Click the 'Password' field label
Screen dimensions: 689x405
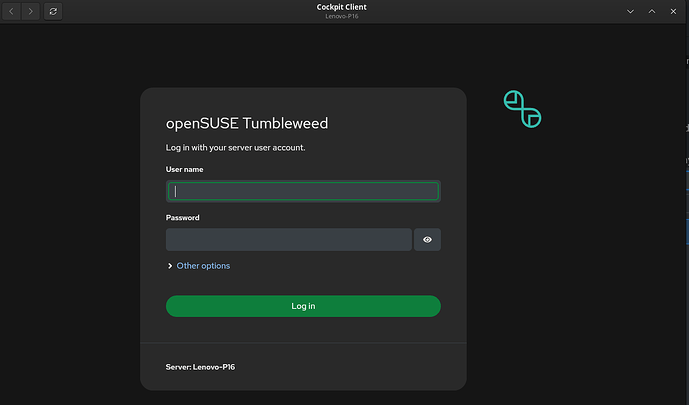[x=182, y=218]
